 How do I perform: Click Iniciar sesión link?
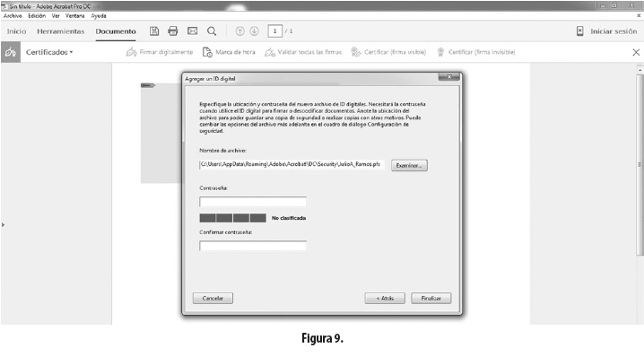point(614,31)
